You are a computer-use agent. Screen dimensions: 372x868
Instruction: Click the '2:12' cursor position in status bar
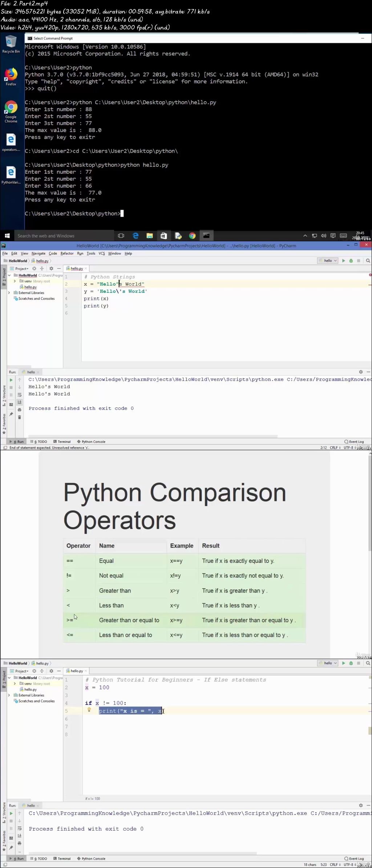pos(323,448)
